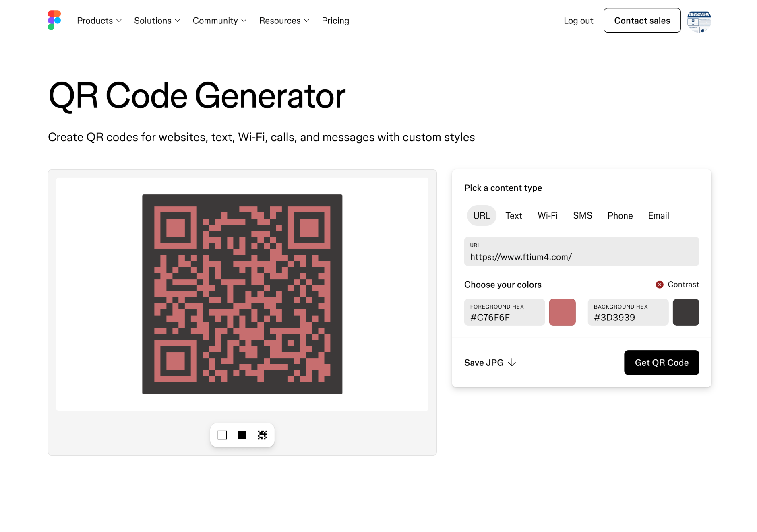Switch to the SMS content type
The height and width of the screenshot is (532, 757).
tap(583, 216)
